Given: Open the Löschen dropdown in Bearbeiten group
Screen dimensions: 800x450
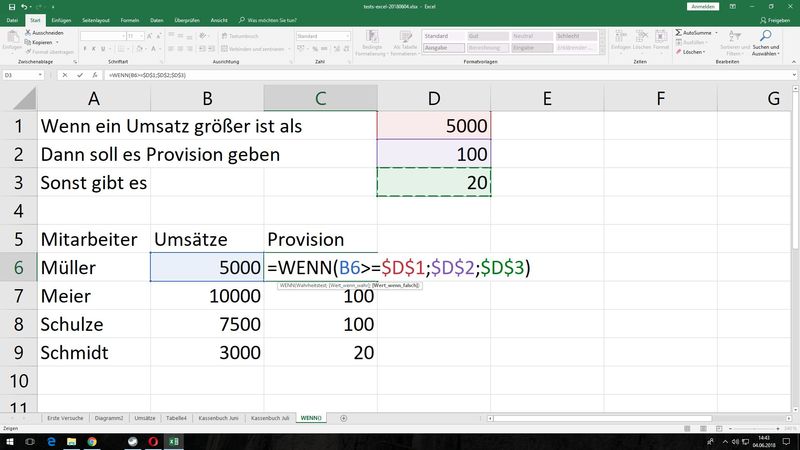Looking at the screenshot, I should [692, 51].
